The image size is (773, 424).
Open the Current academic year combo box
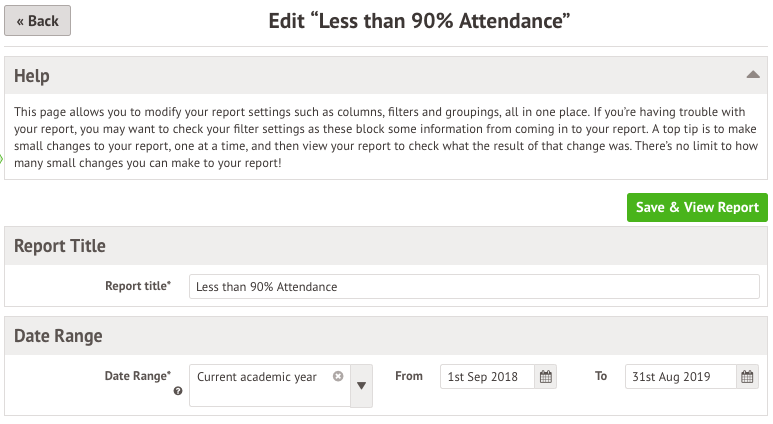[270, 386]
